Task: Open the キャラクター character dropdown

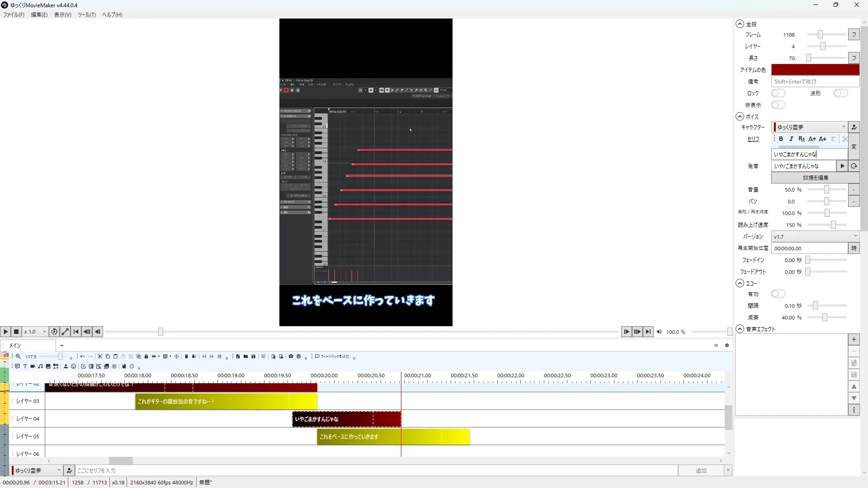Action: coord(809,127)
